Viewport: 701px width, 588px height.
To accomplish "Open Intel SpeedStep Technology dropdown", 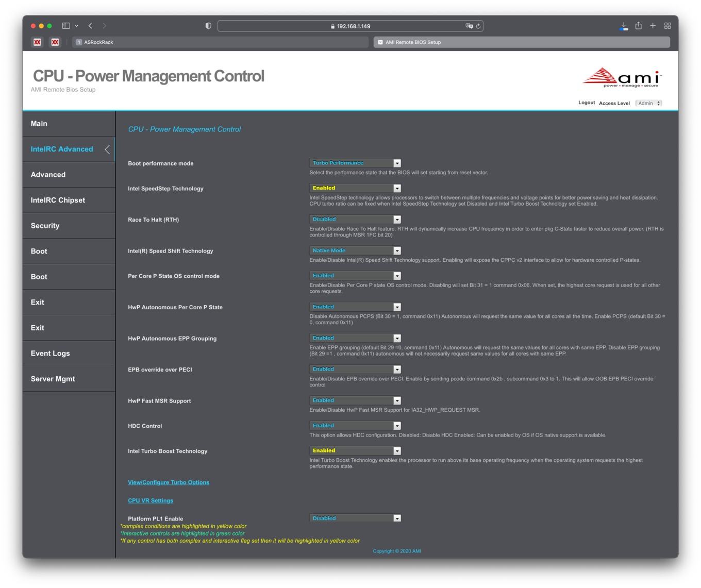I will click(355, 188).
